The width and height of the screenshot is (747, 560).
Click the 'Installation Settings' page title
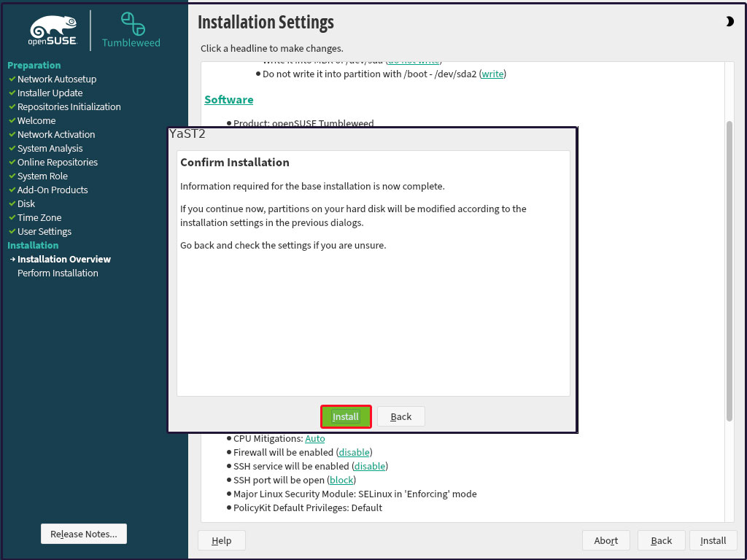(x=266, y=23)
